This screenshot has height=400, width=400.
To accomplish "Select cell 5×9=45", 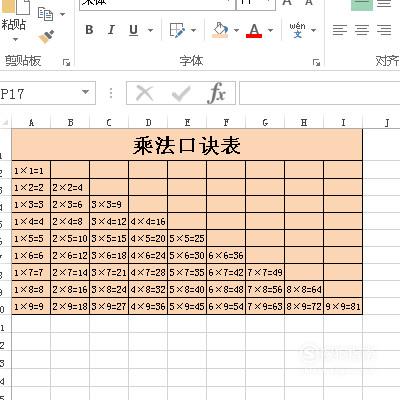I will (x=187, y=306).
